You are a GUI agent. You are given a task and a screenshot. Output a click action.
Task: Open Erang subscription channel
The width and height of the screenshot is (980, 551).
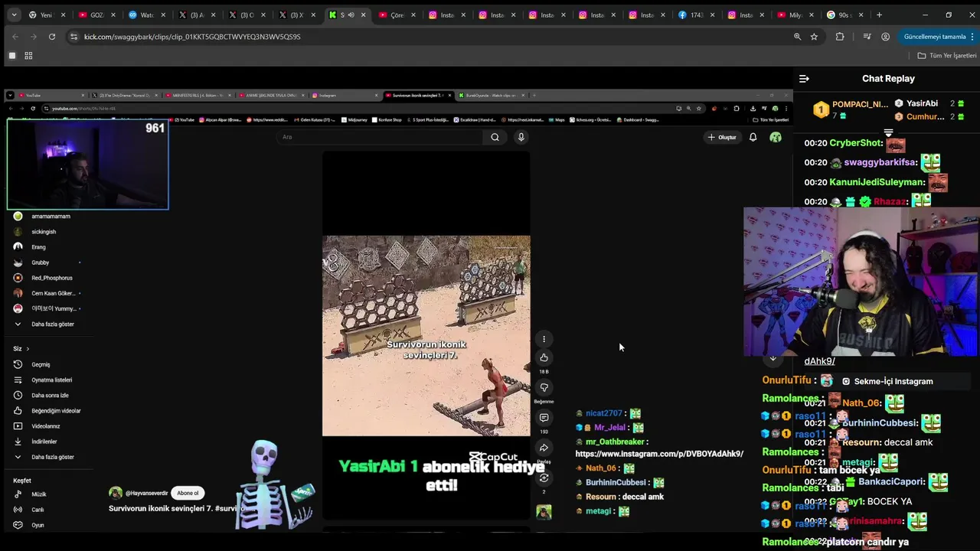pos(38,247)
